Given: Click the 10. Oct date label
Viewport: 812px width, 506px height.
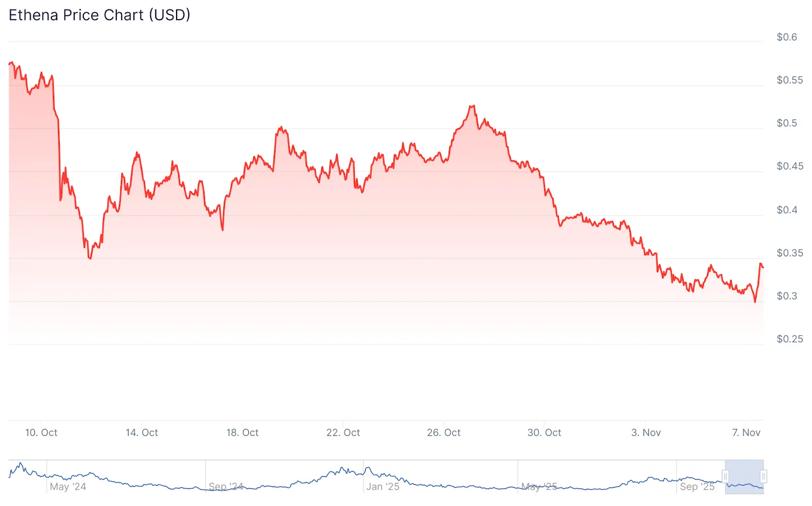Looking at the screenshot, I should coord(41,432).
